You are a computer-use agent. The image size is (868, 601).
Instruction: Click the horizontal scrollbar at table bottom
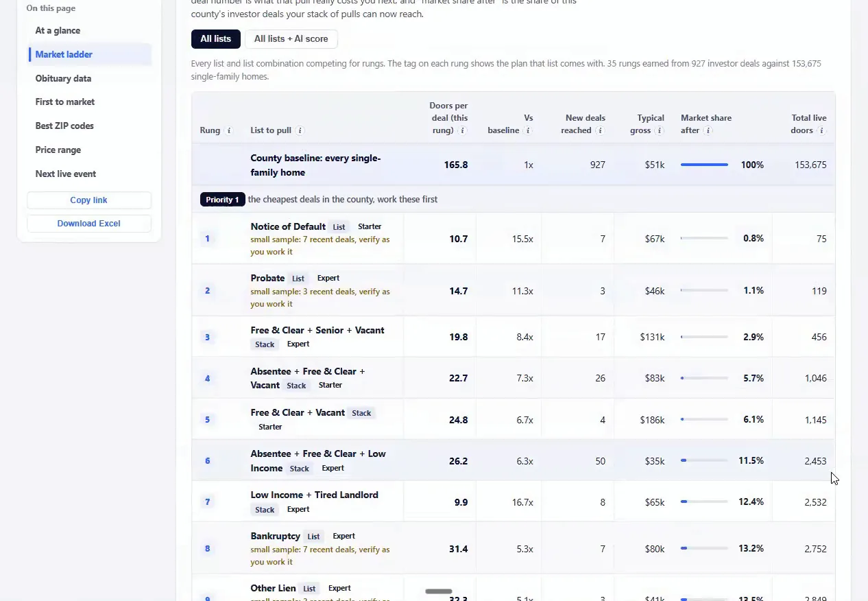pos(439,591)
